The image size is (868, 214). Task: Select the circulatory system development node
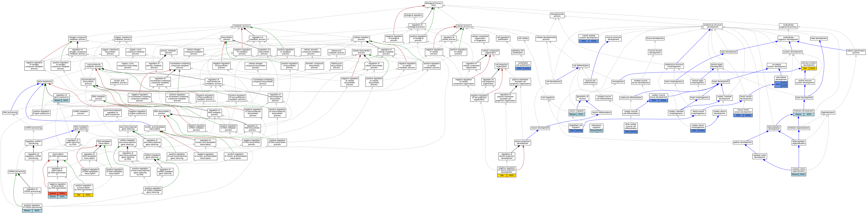coord(777,65)
